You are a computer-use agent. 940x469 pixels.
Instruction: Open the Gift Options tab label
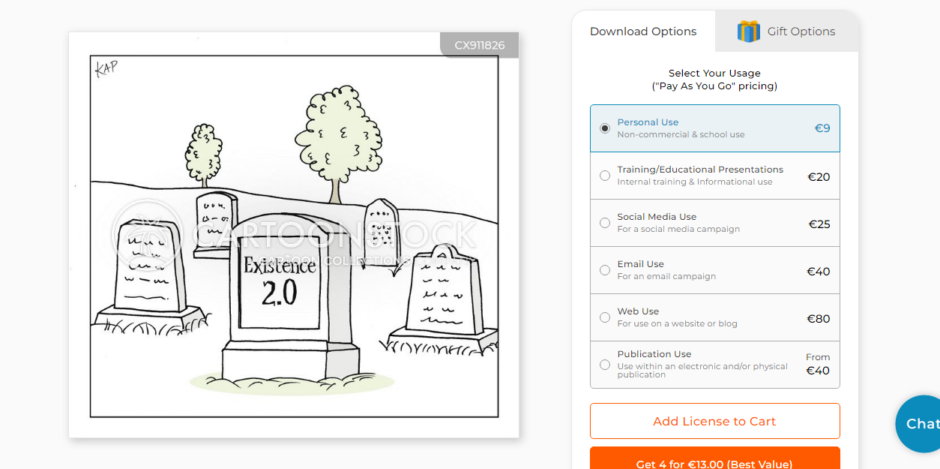click(x=800, y=31)
